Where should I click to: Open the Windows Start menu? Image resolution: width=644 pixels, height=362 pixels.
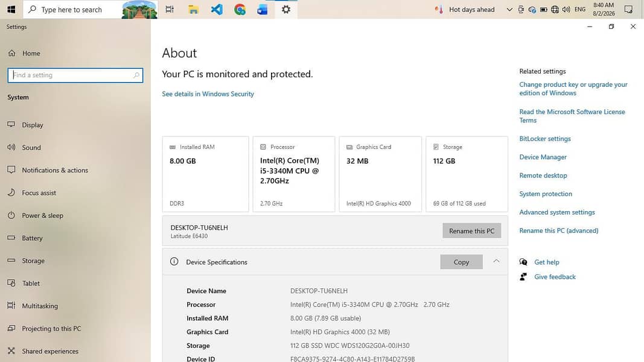[x=11, y=9]
